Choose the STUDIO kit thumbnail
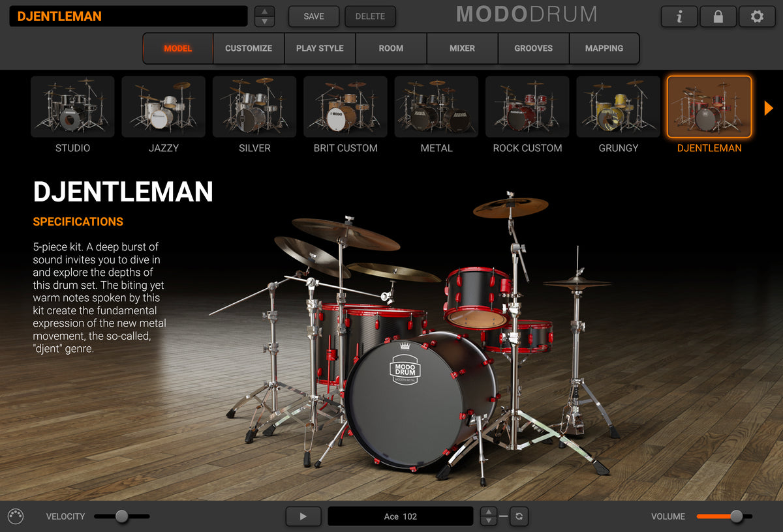Screen dimensions: 783x532 click(72, 107)
